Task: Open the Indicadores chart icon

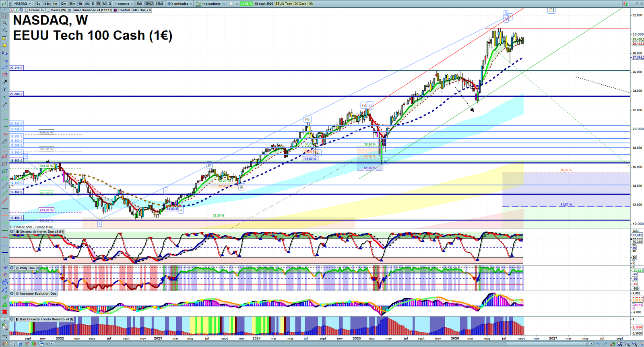Action: tap(198, 4)
